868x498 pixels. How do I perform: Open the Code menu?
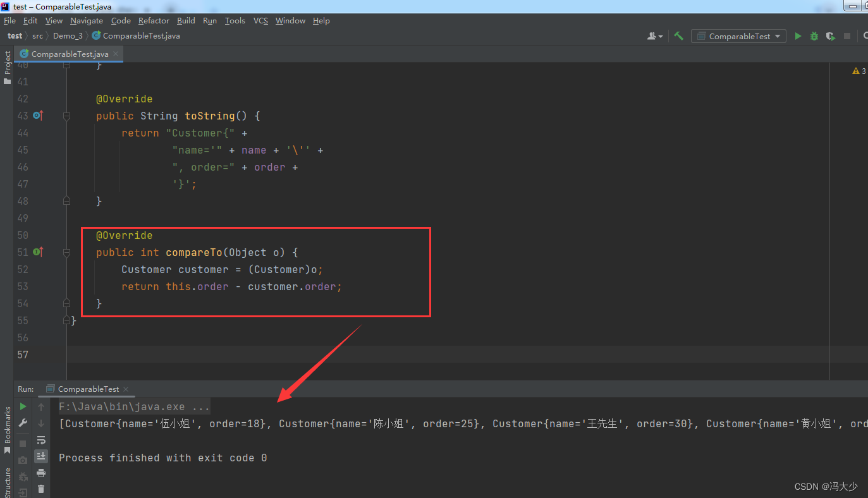(x=121, y=20)
